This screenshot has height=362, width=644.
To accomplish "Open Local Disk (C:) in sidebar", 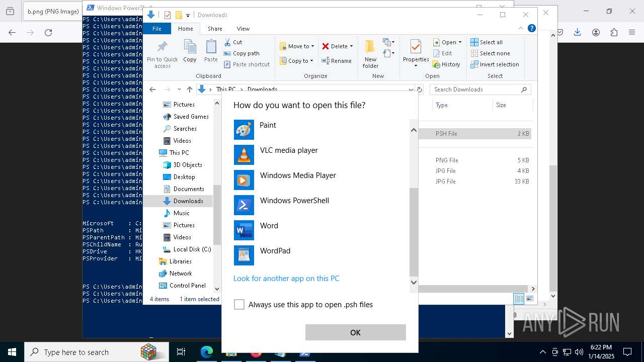I will (x=187, y=249).
